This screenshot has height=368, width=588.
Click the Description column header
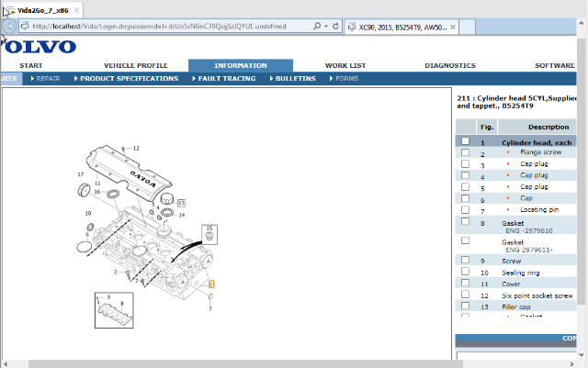(x=537, y=127)
